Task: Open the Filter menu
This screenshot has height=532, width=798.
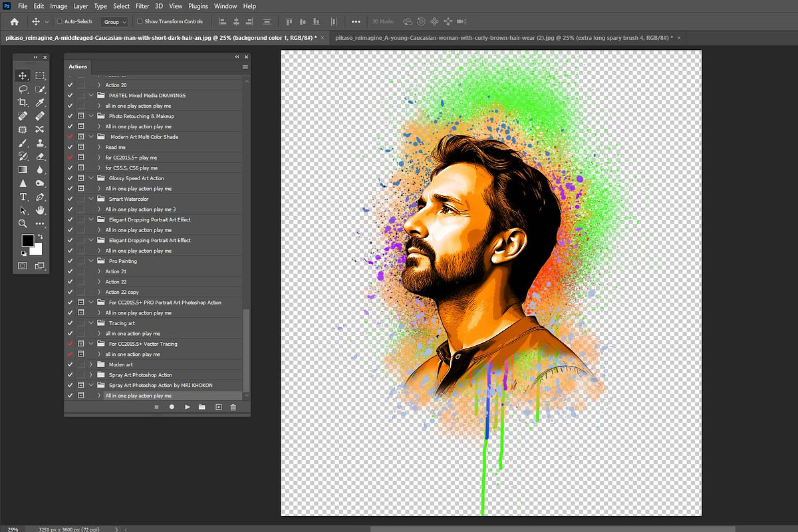Action: (x=142, y=6)
